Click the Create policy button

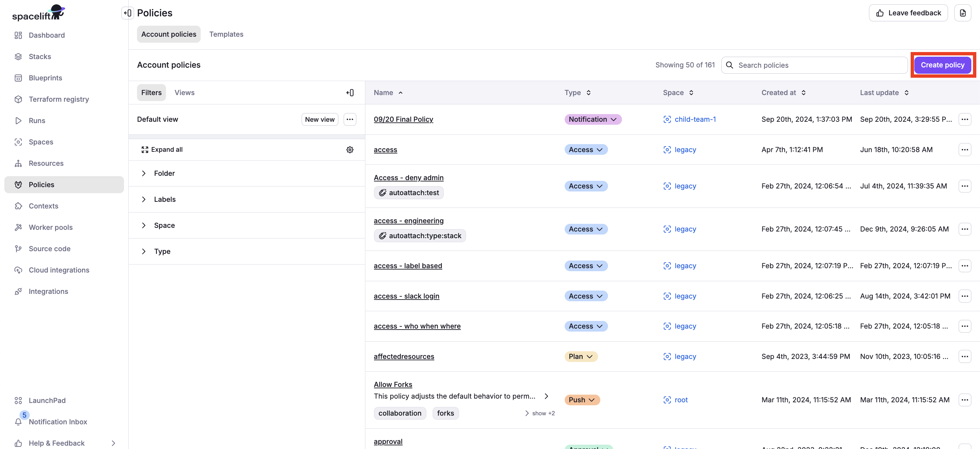click(x=943, y=65)
